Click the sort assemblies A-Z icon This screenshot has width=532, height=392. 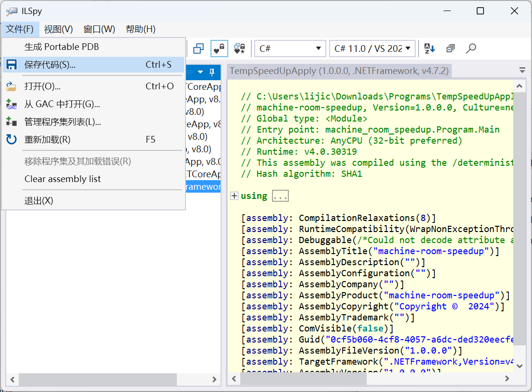pyautogui.click(x=430, y=49)
